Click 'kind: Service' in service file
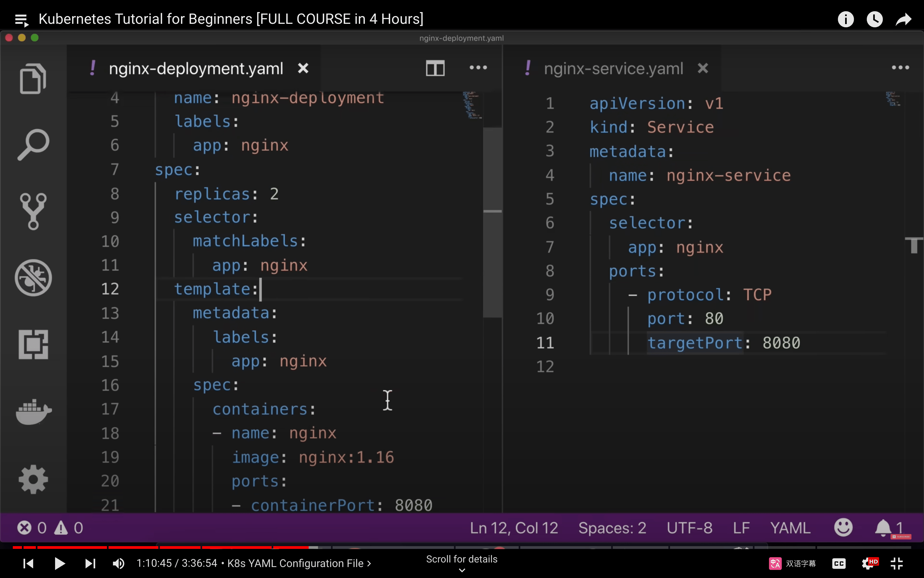 (652, 127)
